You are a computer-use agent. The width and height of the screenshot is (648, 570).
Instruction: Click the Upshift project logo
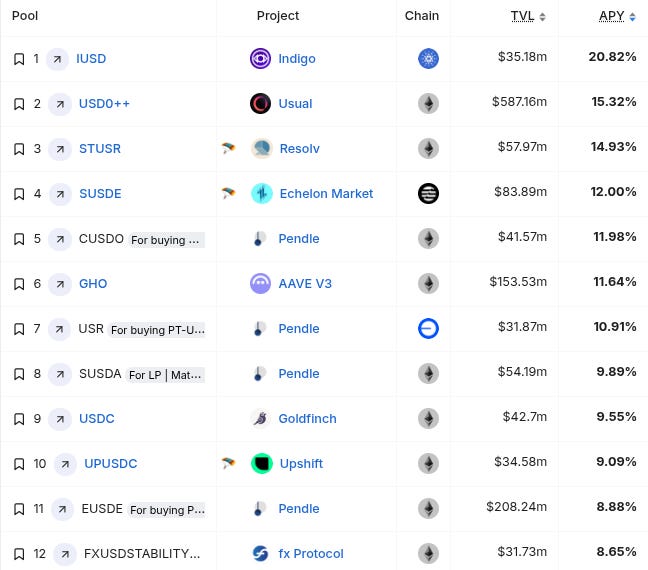click(262, 463)
